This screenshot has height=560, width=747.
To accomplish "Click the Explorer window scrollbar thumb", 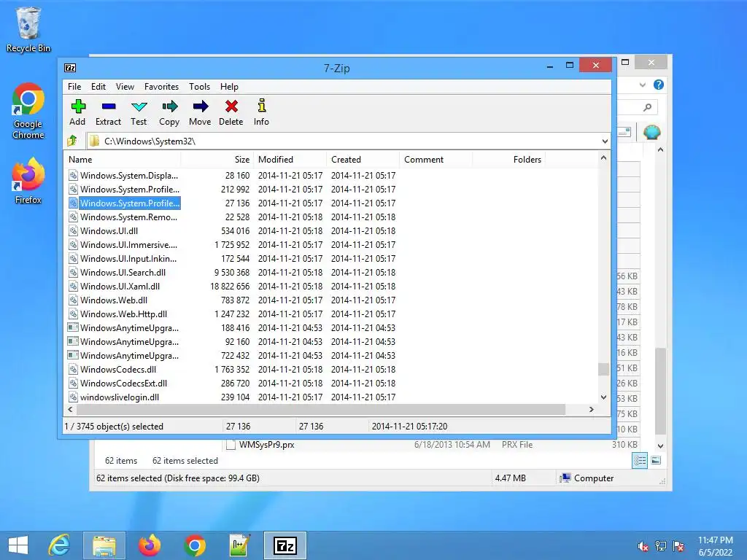I will coord(660,392).
